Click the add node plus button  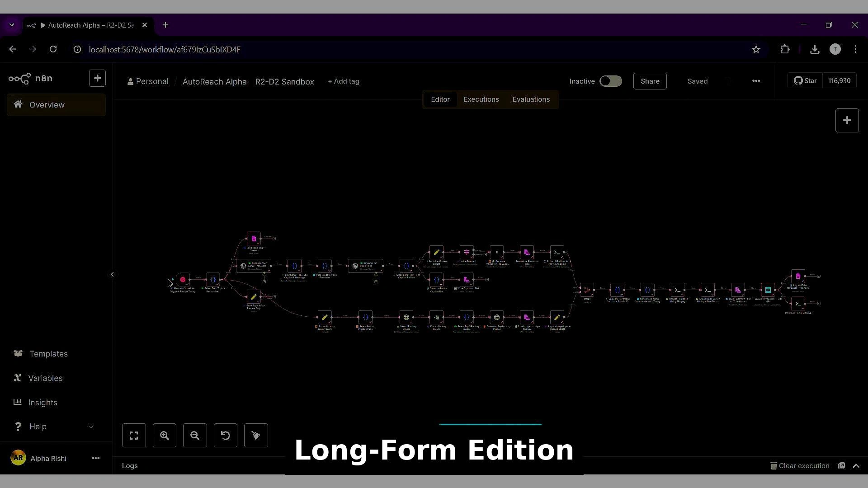[x=847, y=121]
